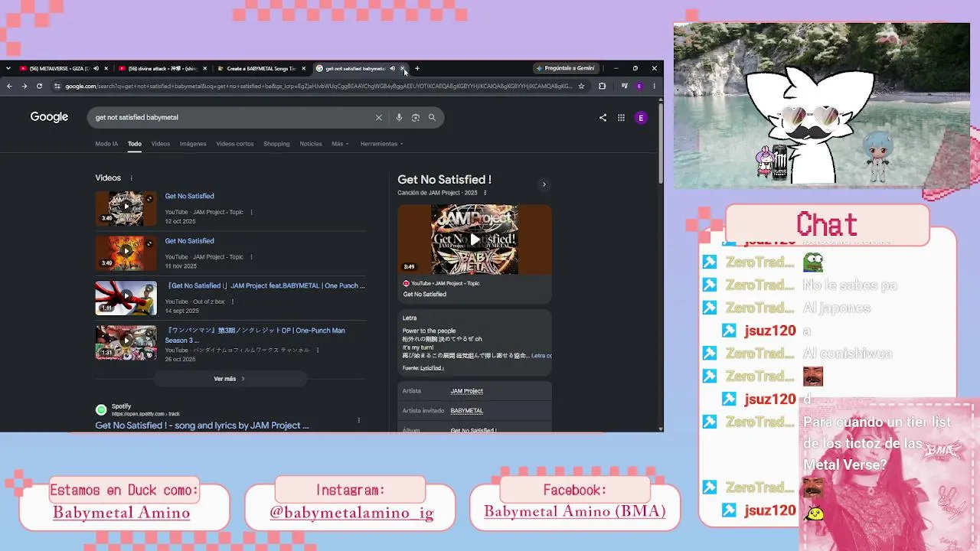Select the Shopping search filter tab
The width and height of the screenshot is (980, 551).
(x=276, y=144)
